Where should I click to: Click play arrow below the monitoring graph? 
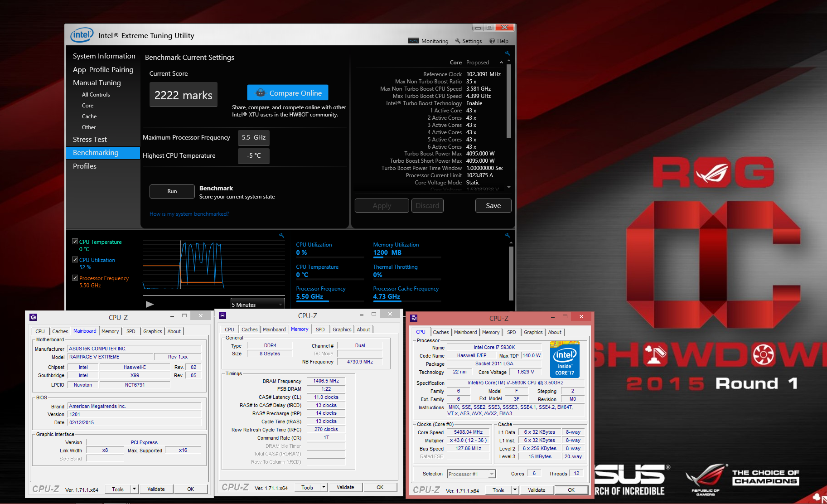(x=150, y=304)
